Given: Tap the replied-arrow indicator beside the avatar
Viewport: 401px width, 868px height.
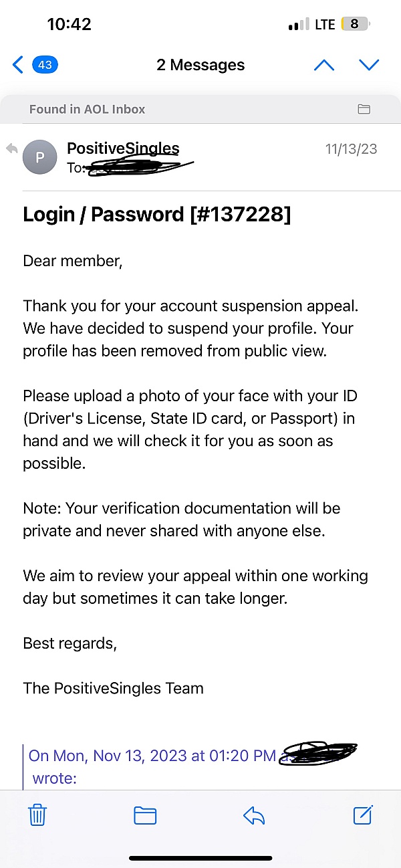Looking at the screenshot, I should point(11,148).
